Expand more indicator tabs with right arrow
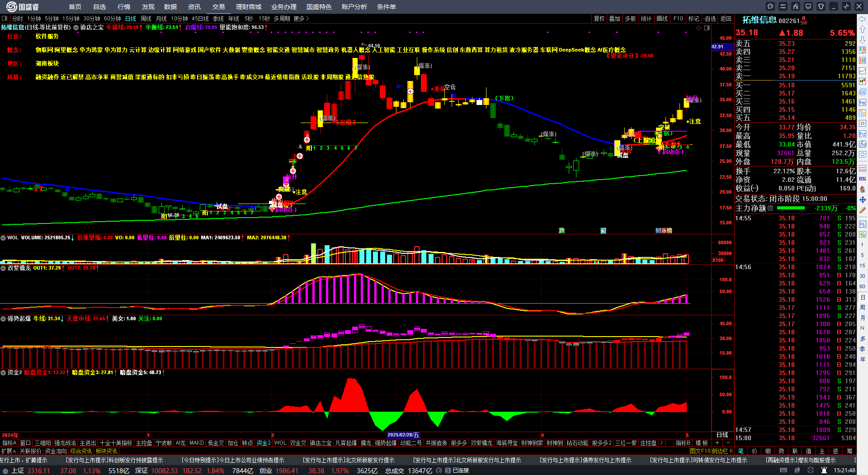 pyautogui.click(x=661, y=443)
